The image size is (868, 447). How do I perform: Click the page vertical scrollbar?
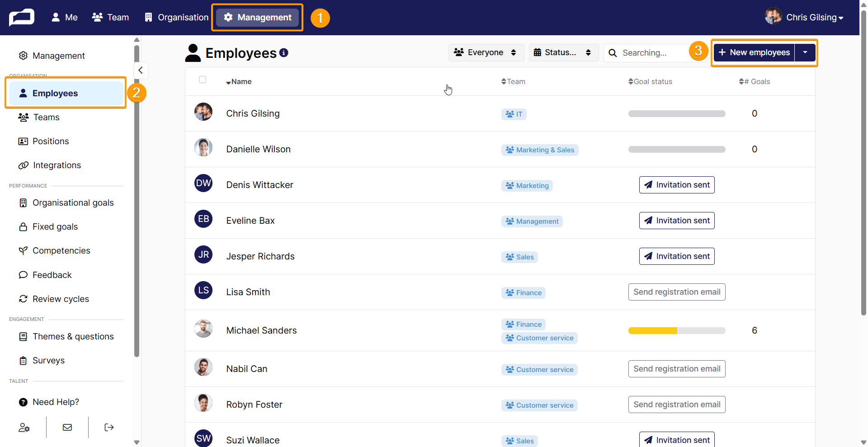click(x=863, y=163)
